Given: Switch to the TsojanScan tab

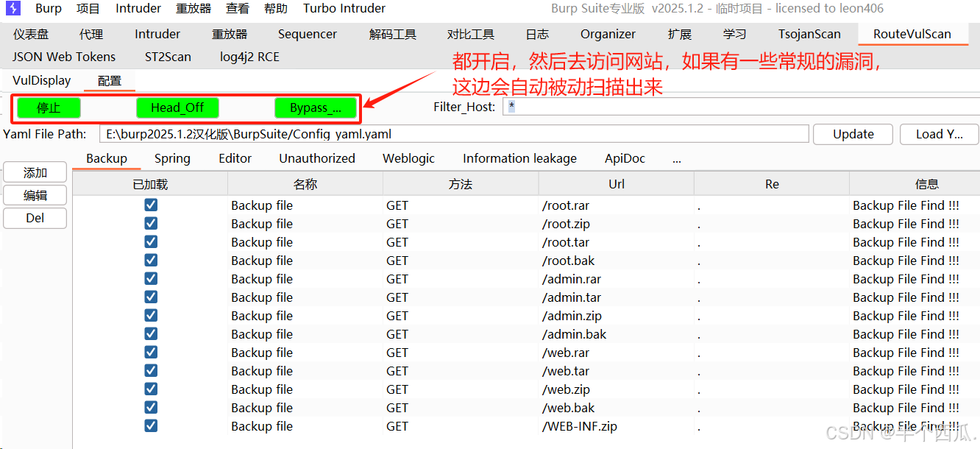Looking at the screenshot, I should tap(809, 34).
